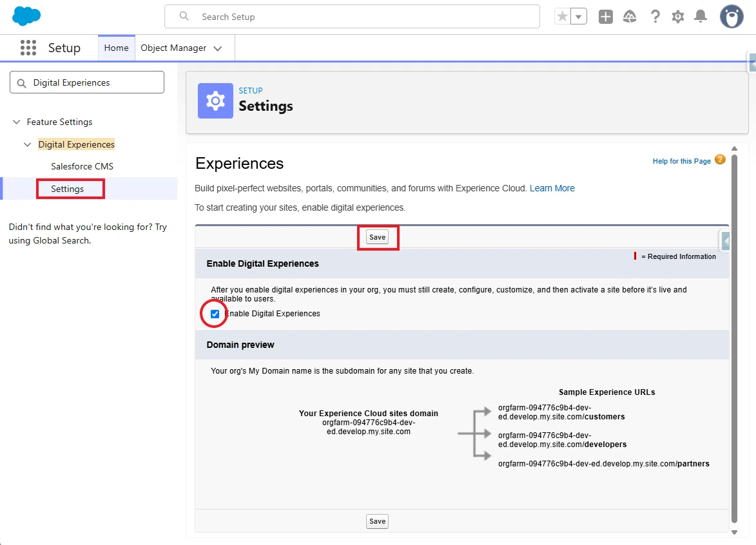Click the scroll up arrow of content pane
The width and height of the screenshot is (756, 545).
click(734, 149)
